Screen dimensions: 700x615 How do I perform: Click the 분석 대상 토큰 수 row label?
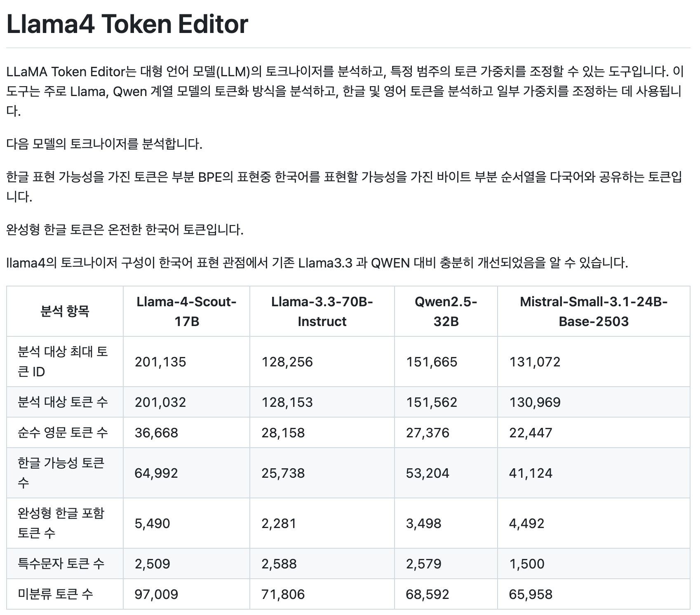coord(63,402)
